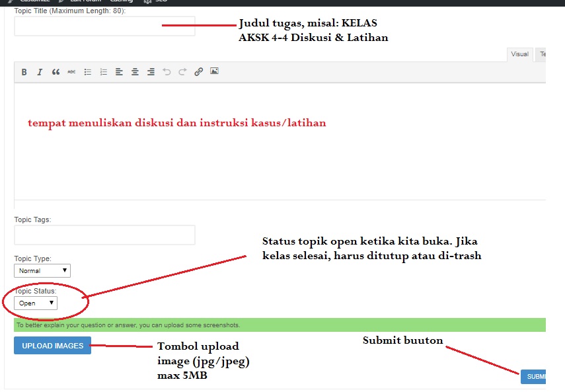Center-align the editor text
This screenshot has width=565, height=392.
pyautogui.click(x=135, y=72)
